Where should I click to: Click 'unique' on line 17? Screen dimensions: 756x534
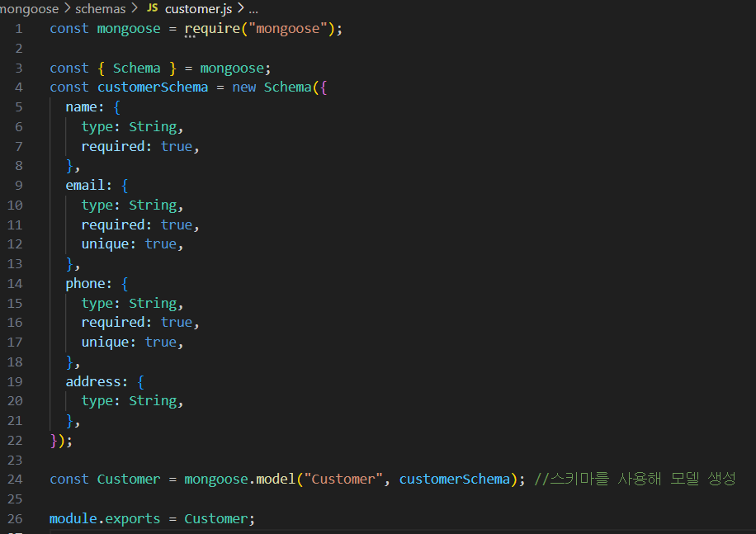pyautogui.click(x=105, y=343)
